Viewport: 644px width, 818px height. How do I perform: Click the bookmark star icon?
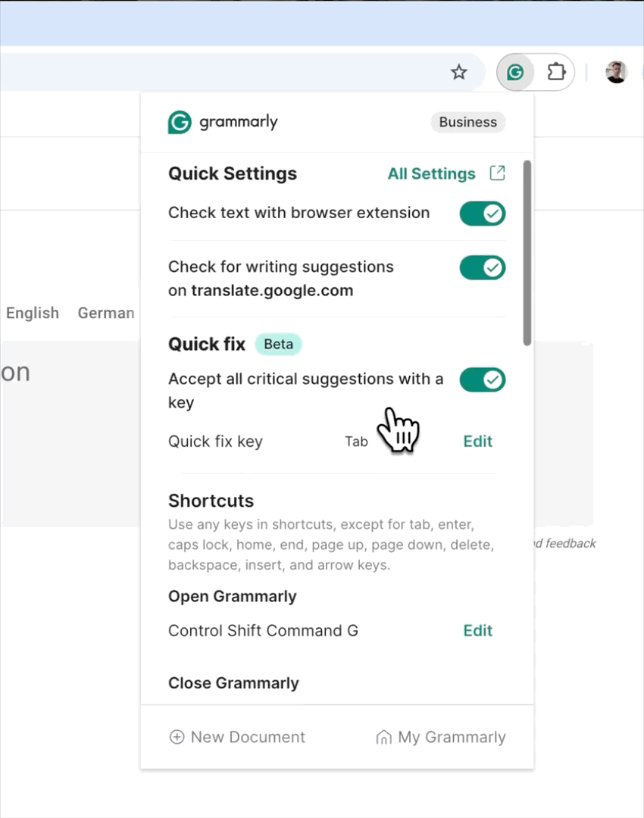tap(459, 72)
